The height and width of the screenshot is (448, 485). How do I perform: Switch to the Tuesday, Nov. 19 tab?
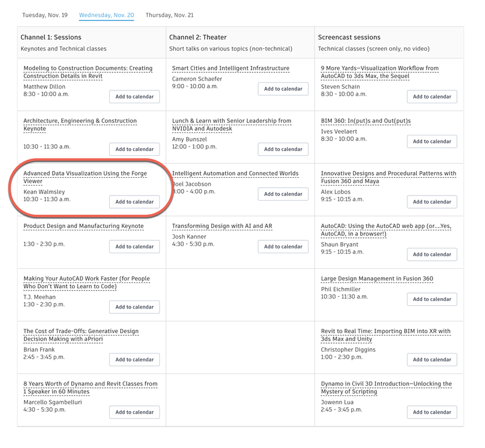[x=45, y=15]
